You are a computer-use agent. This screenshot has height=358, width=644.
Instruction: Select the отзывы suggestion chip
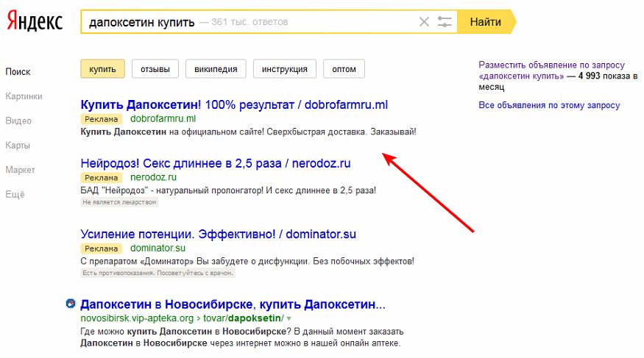pos(155,69)
